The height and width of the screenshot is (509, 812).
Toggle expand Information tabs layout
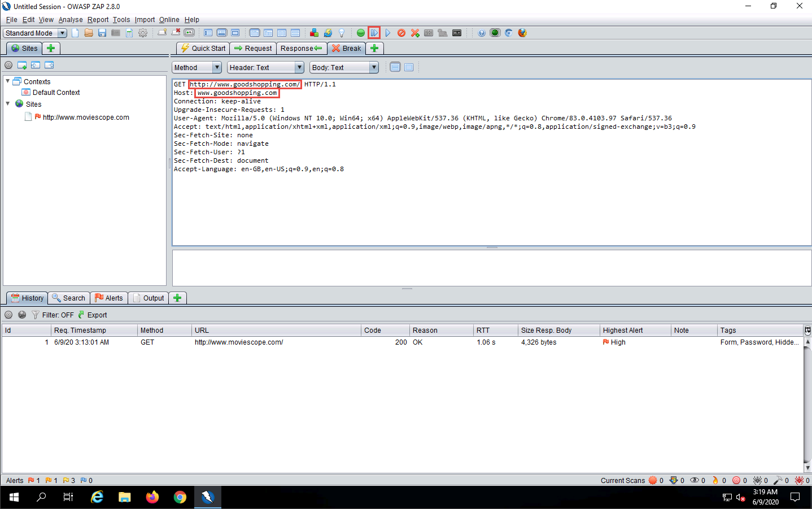tap(222, 33)
